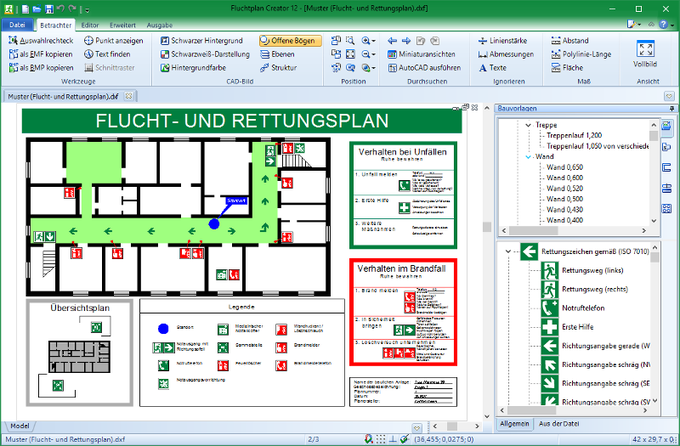Click the Allgemein tab button
680x446 pixels.
[514, 423]
